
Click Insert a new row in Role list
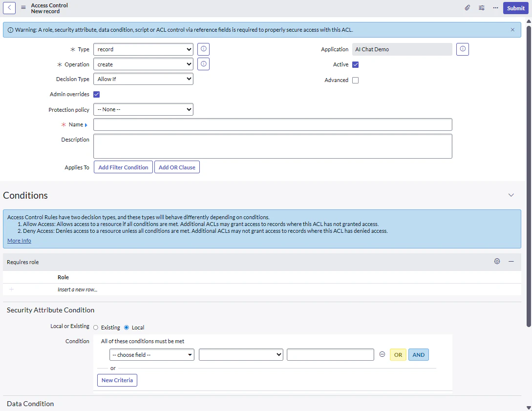77,289
